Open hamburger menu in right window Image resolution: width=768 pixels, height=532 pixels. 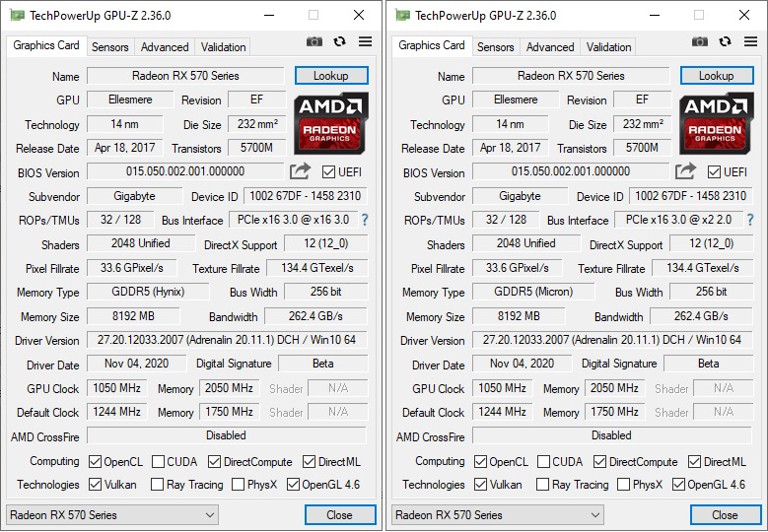750,41
